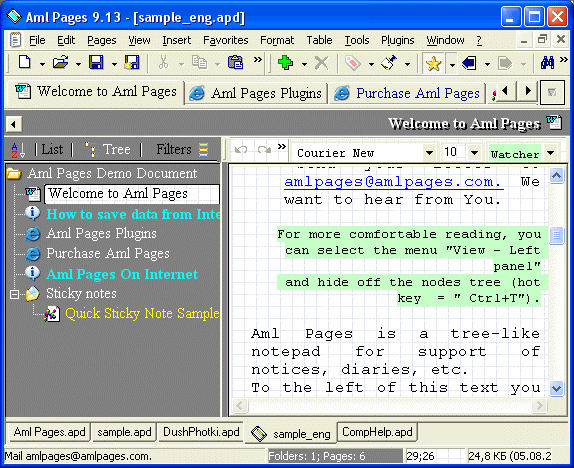
Task: Open the Favorites star dropdown arrow
Action: click(x=452, y=64)
